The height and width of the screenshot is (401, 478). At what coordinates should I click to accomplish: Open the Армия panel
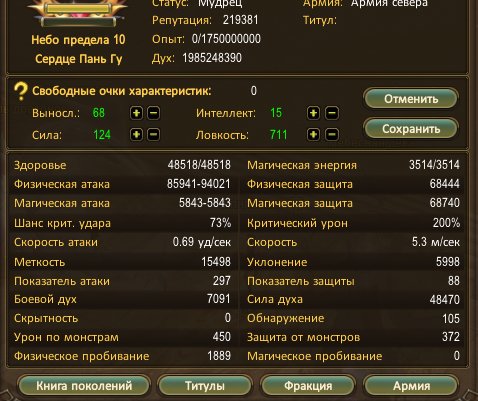click(x=411, y=386)
